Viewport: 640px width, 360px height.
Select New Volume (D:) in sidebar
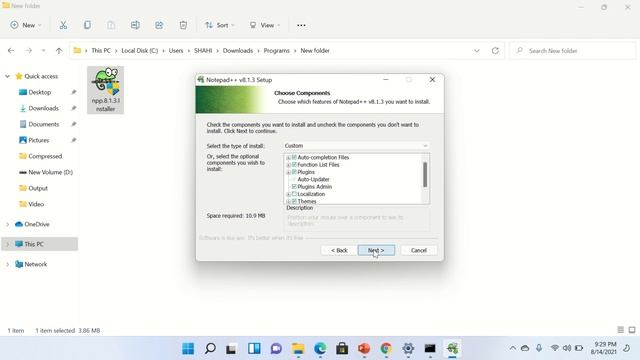point(46,172)
